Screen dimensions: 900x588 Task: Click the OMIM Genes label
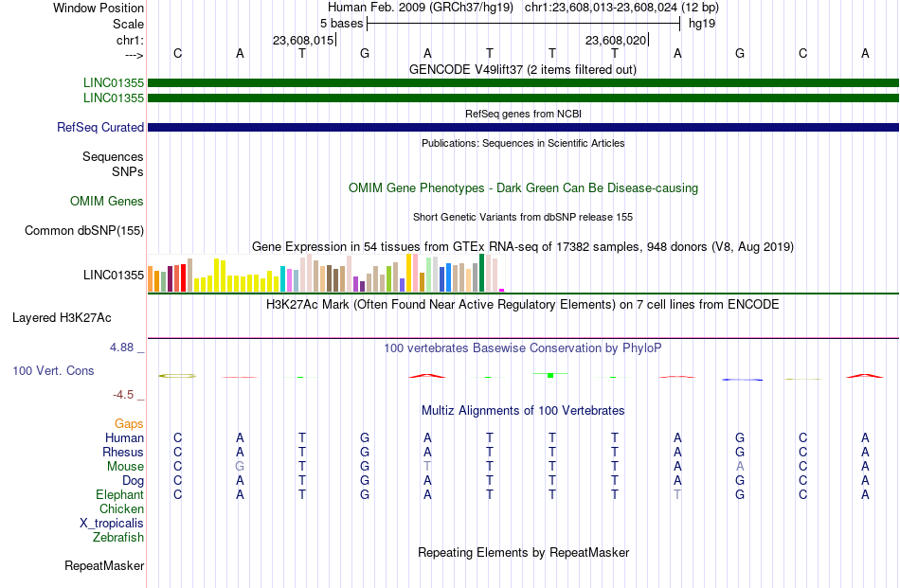tap(107, 202)
